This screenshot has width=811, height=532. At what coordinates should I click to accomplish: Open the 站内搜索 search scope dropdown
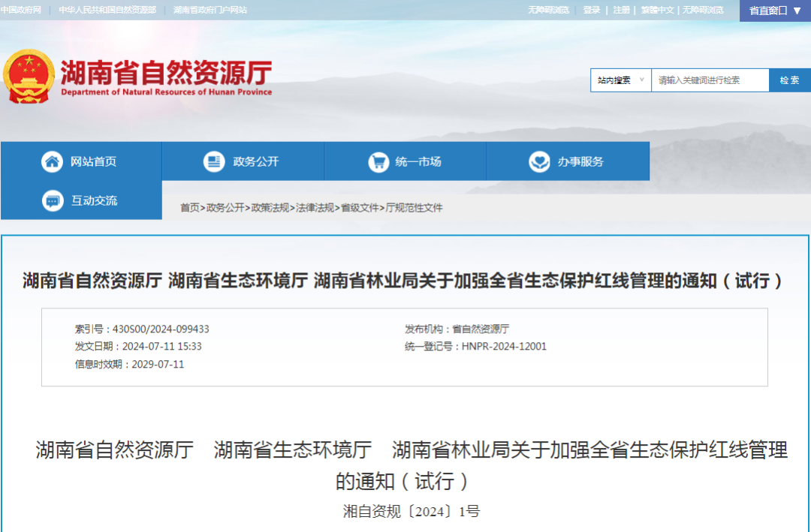point(620,80)
